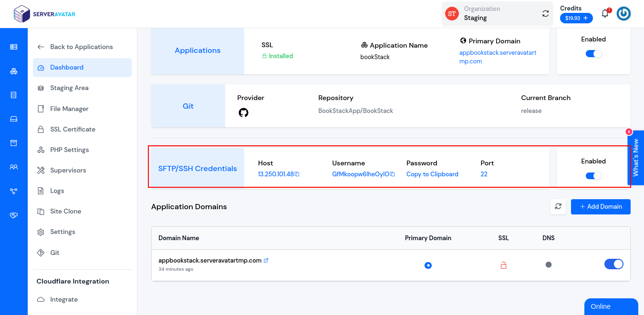Open the storage drive icon in blue sidebar
The height and width of the screenshot is (315, 644).
click(x=14, y=119)
